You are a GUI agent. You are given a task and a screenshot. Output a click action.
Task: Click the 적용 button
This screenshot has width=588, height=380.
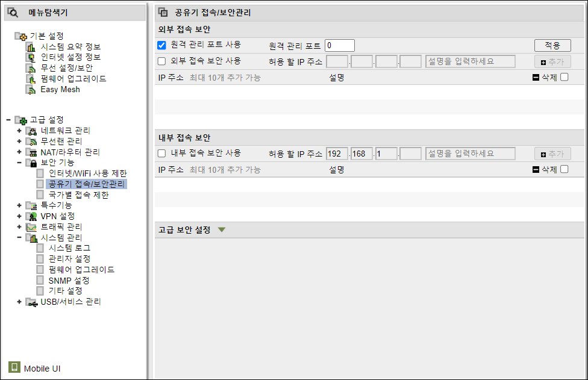552,45
